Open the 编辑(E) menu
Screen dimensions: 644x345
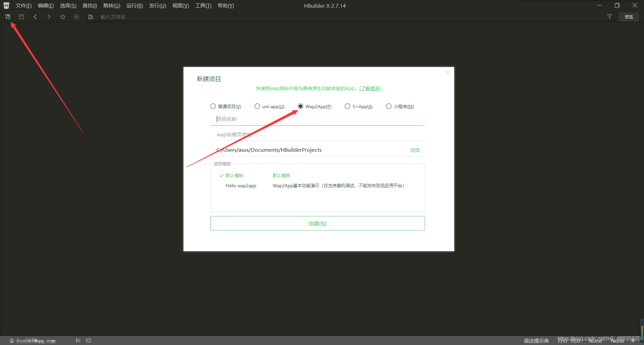pyautogui.click(x=46, y=6)
